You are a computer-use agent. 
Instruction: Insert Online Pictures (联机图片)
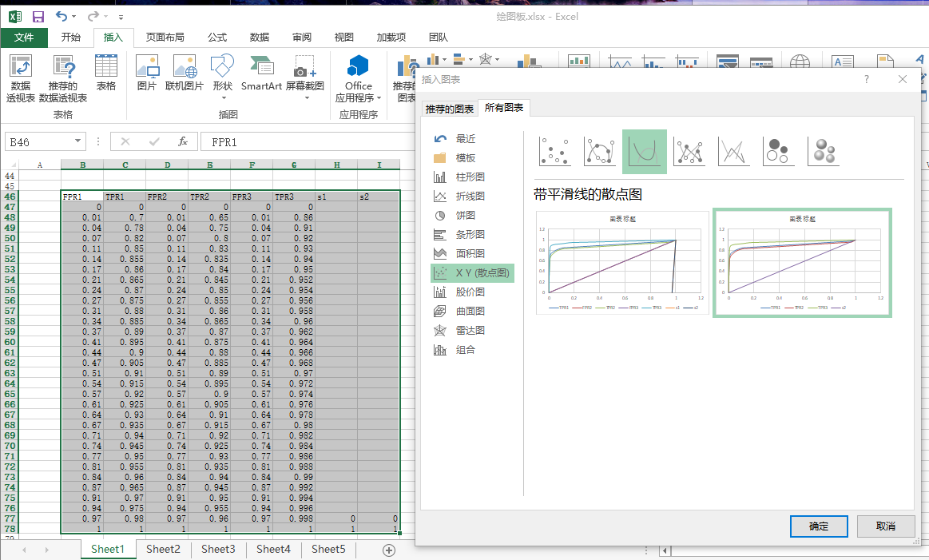click(185, 72)
